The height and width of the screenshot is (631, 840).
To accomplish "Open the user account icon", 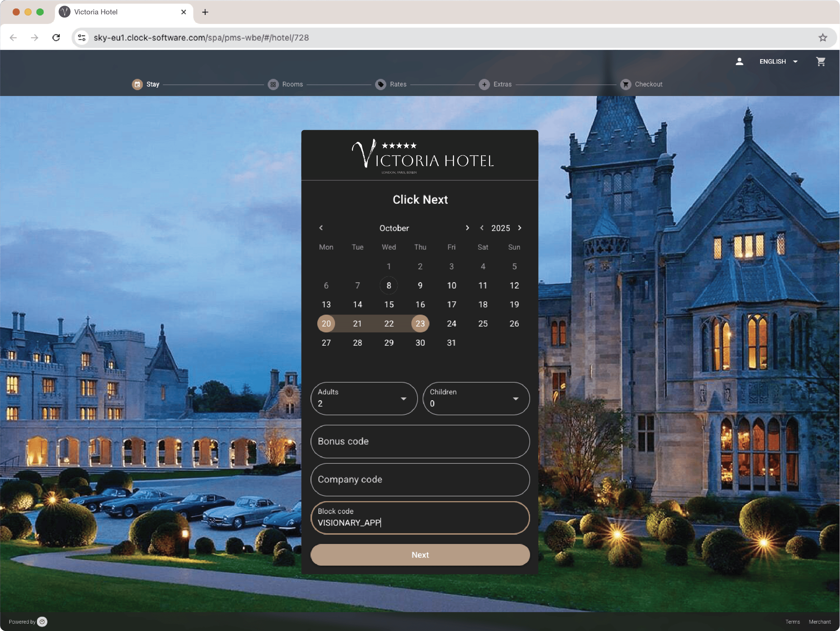I will (739, 61).
